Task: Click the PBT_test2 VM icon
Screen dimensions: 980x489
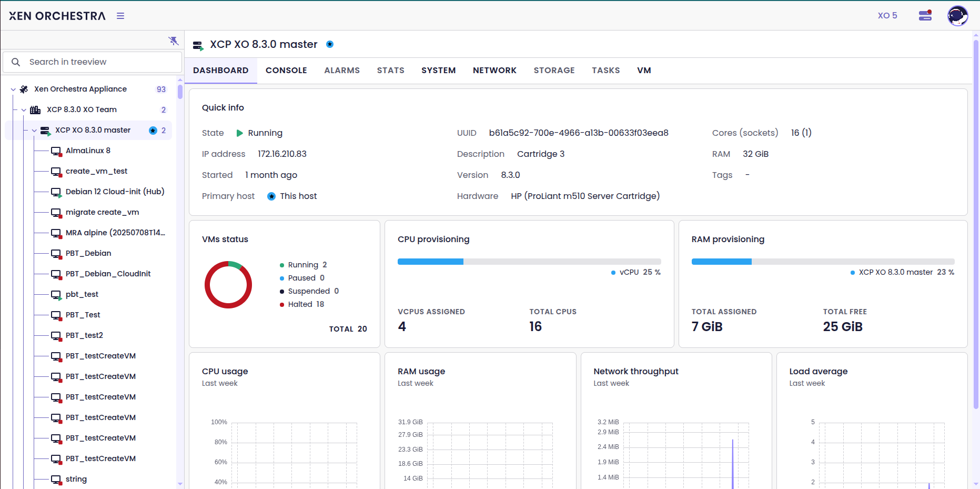Action: pos(56,336)
